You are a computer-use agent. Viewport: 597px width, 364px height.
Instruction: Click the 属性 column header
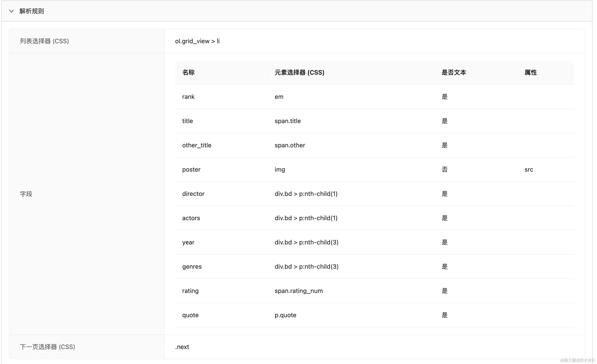[530, 72]
